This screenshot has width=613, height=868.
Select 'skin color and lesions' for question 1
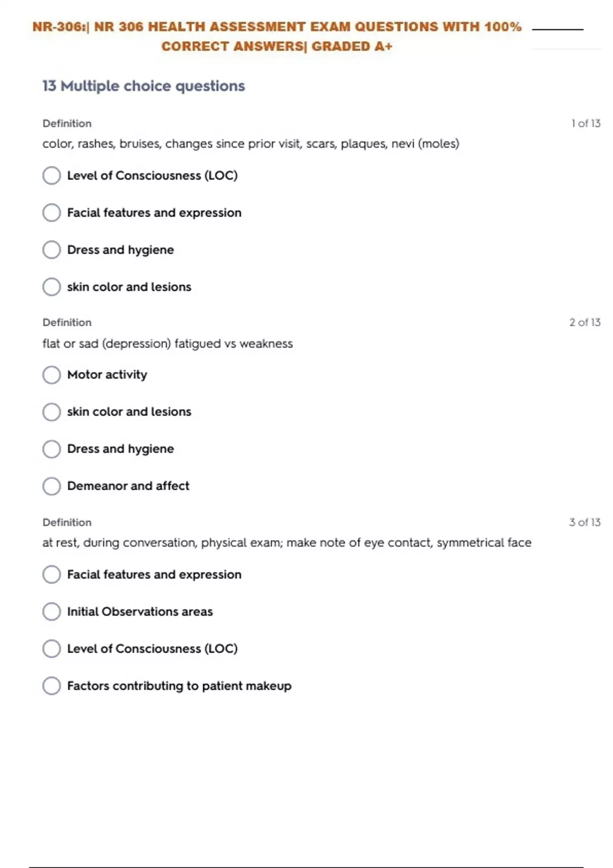pyautogui.click(x=52, y=287)
